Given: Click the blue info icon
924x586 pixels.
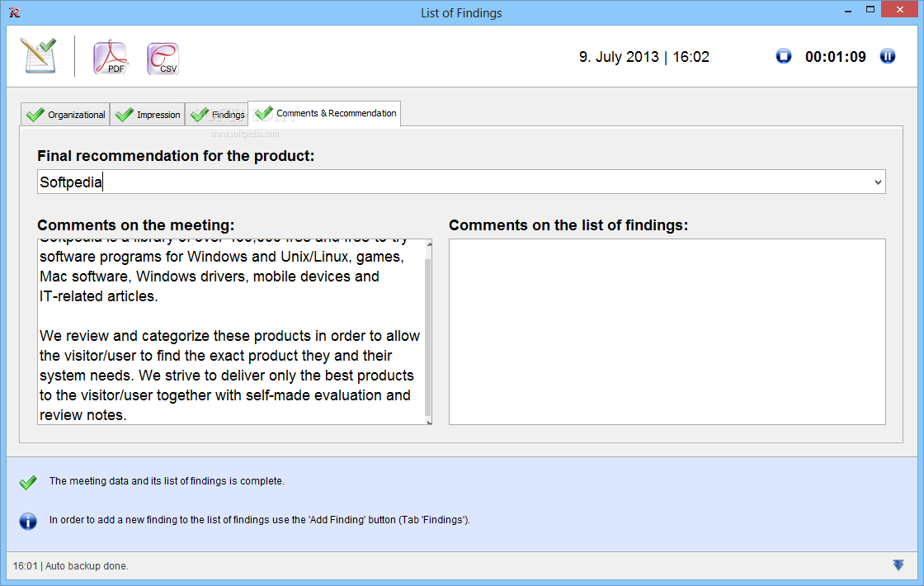Looking at the screenshot, I should point(28,521).
